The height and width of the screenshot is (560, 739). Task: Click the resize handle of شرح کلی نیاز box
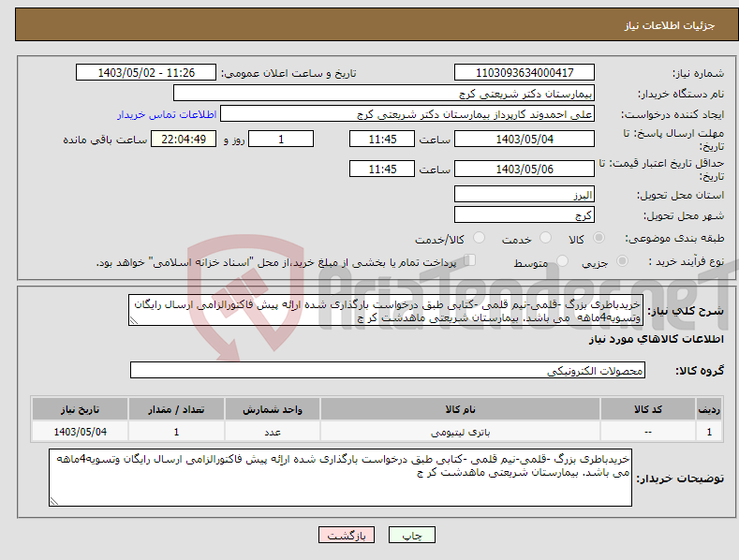(134, 320)
